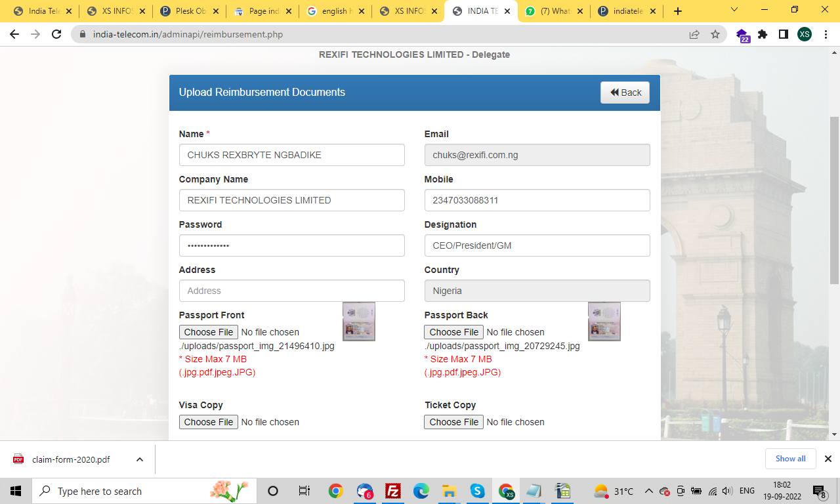The width and height of the screenshot is (840, 504).
Task: Open File Explorer from the taskbar
Action: tap(449, 491)
